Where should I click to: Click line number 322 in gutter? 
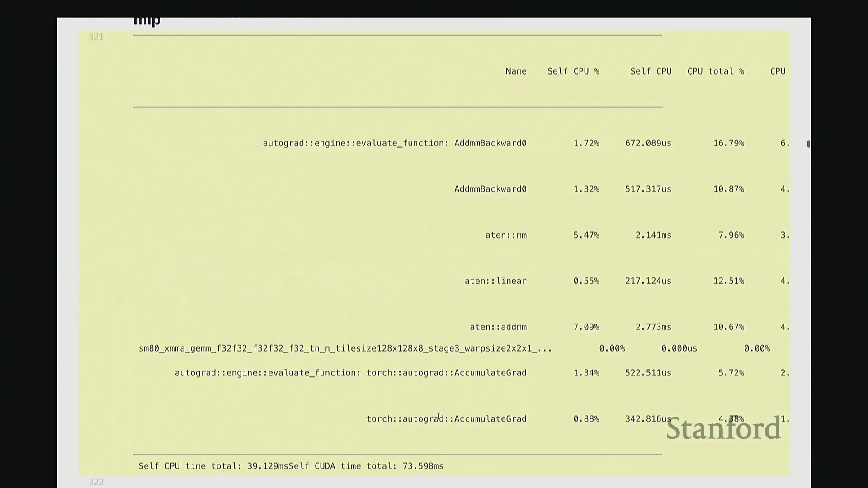(96, 482)
